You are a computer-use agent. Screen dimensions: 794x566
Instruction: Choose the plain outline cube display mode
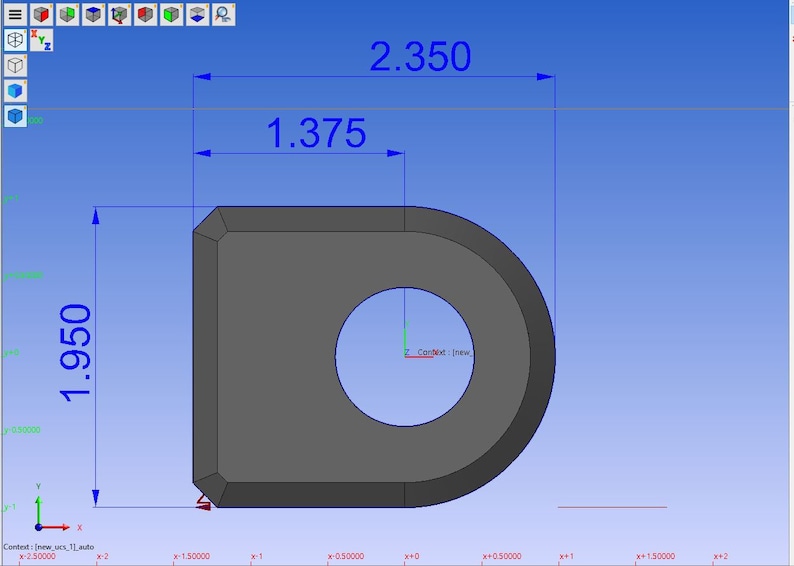point(15,65)
